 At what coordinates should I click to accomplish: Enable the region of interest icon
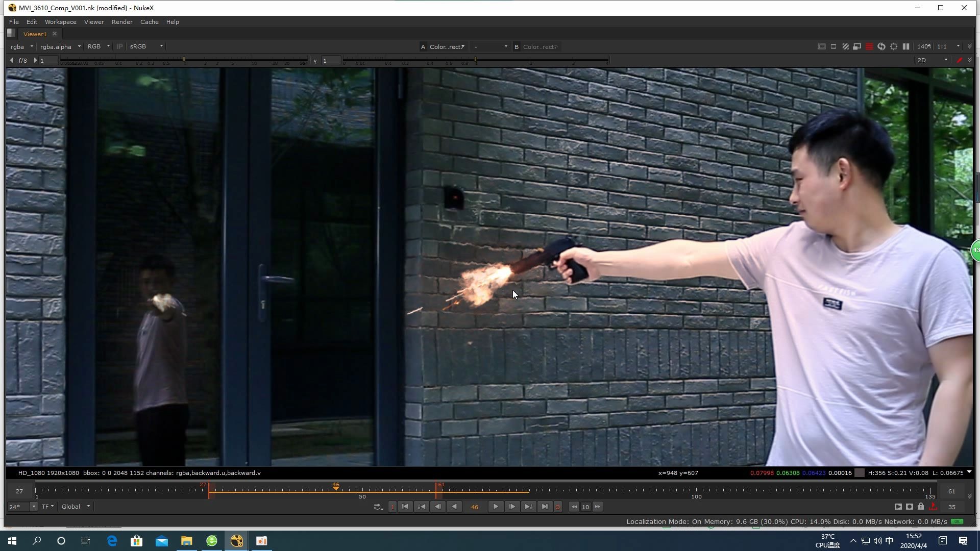click(894, 46)
